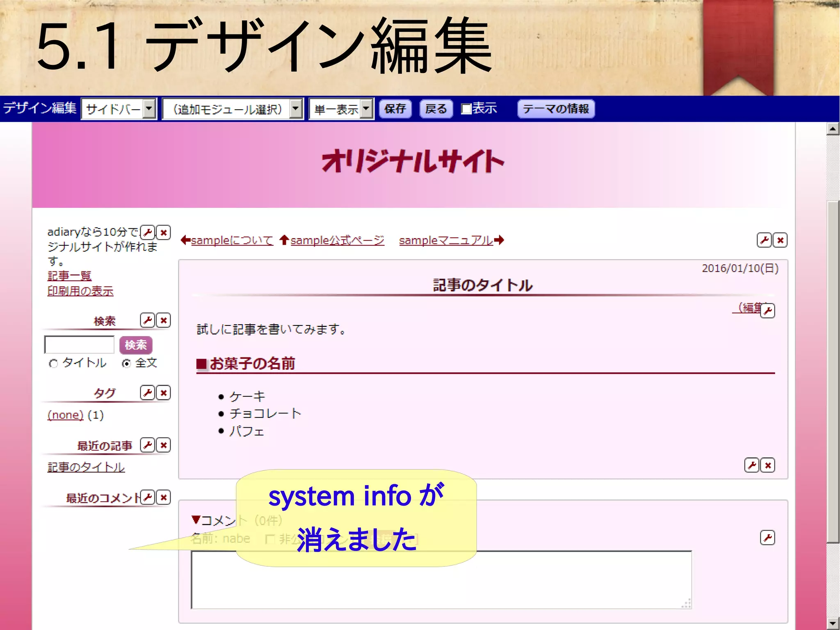
Task: Open wrench settings for タグ module
Action: pos(148,393)
